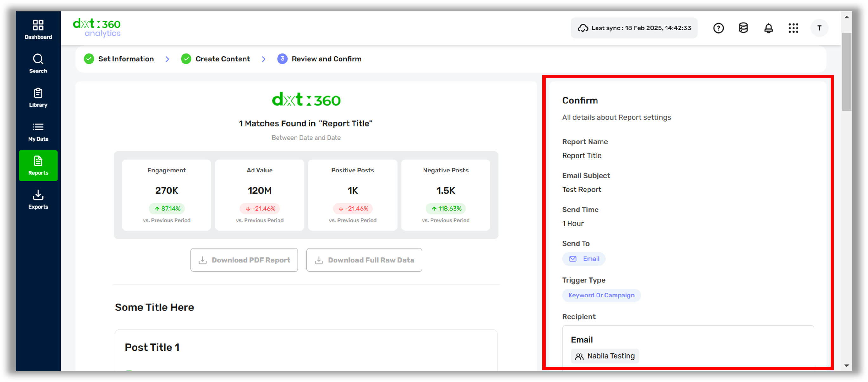Click the cloud sync icon

(583, 28)
